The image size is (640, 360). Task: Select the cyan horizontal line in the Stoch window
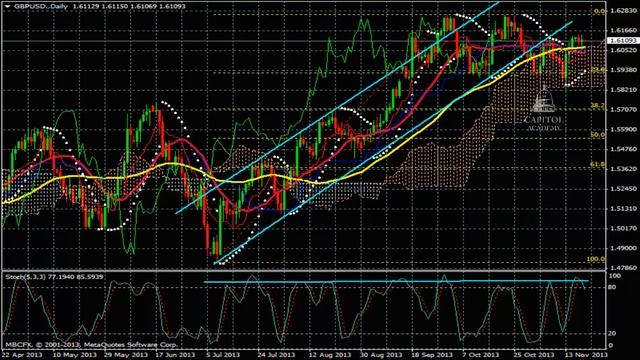[396, 281]
